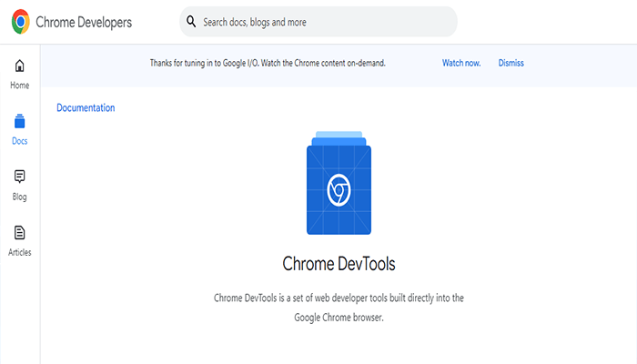Click the Articles label in sidebar
The width and height of the screenshot is (637, 364).
(19, 252)
